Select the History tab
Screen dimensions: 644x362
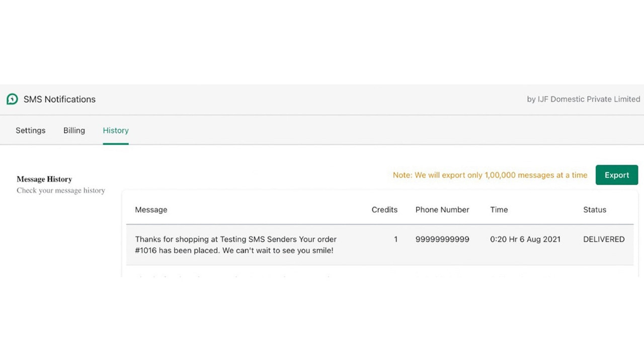115,130
